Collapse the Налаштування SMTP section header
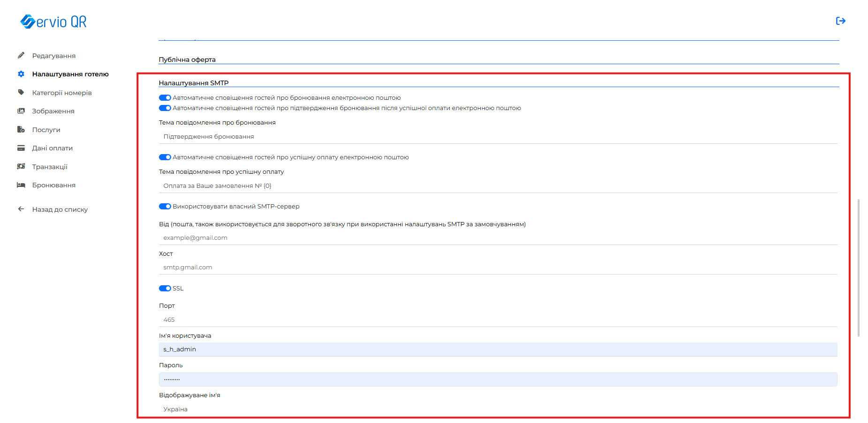Image resolution: width=868 pixels, height=423 pixels. pos(194,83)
